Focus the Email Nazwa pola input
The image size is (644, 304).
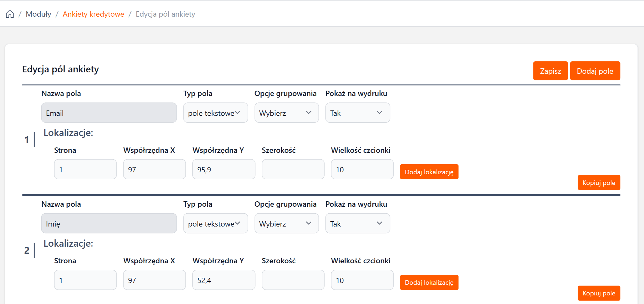[109, 113]
